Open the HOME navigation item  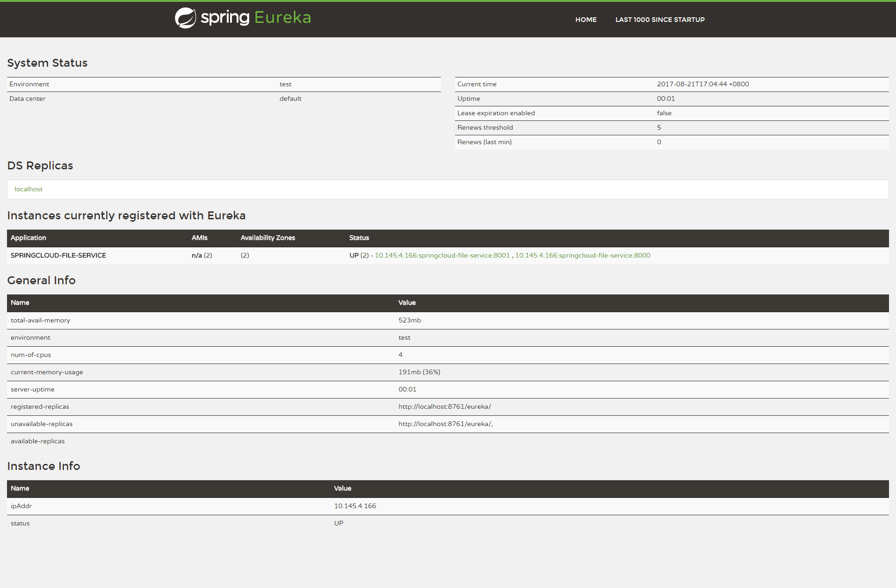click(586, 20)
